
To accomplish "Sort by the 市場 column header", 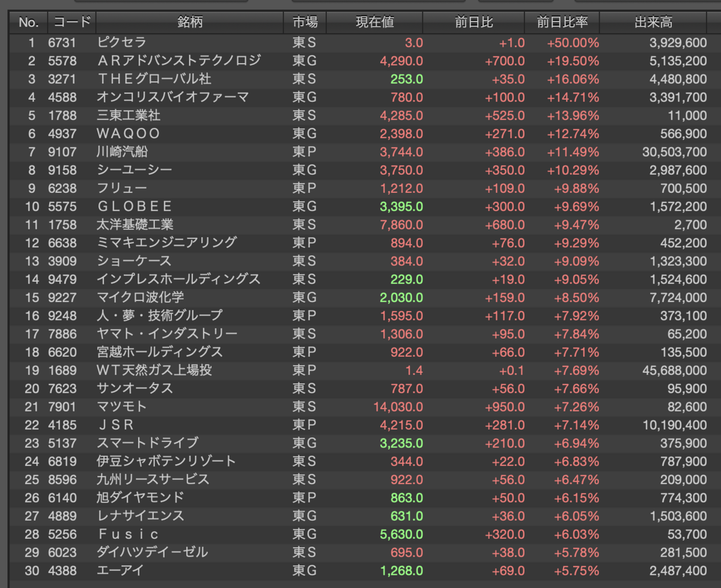I will click(305, 23).
